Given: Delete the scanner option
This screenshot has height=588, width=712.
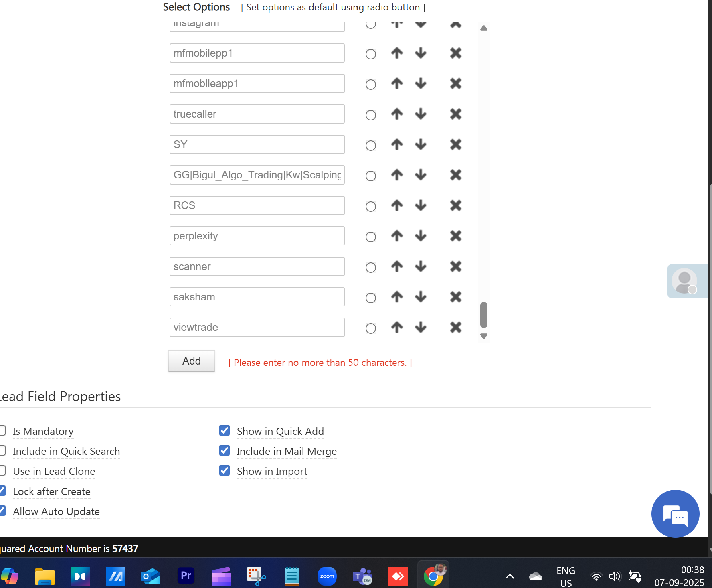Looking at the screenshot, I should [x=455, y=266].
